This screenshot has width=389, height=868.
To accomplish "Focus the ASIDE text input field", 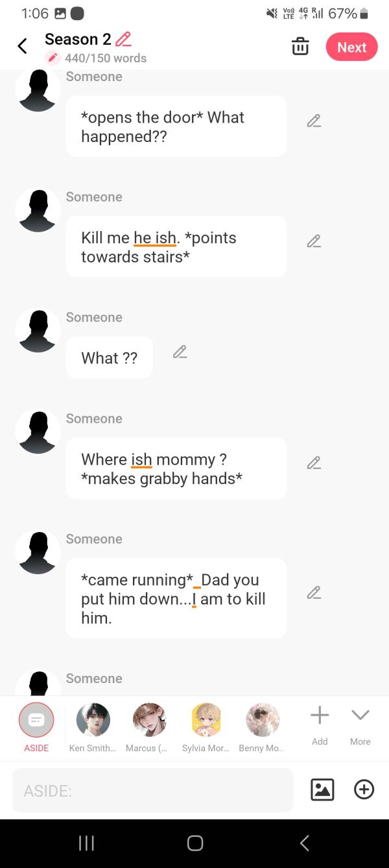I will click(x=153, y=790).
